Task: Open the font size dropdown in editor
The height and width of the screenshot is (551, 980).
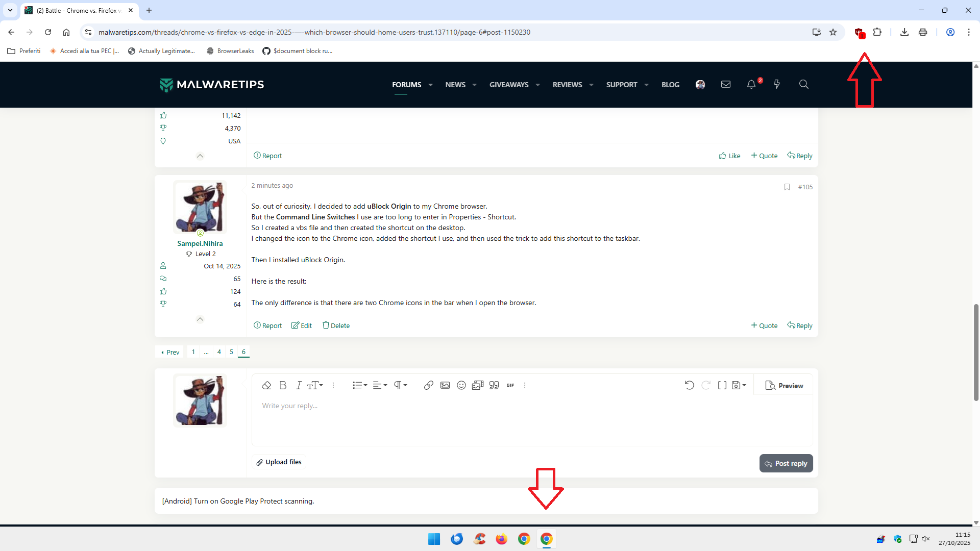Action: tap(315, 385)
